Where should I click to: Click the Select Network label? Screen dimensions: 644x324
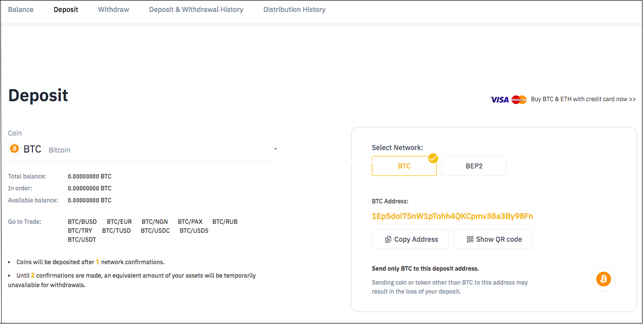[397, 148]
